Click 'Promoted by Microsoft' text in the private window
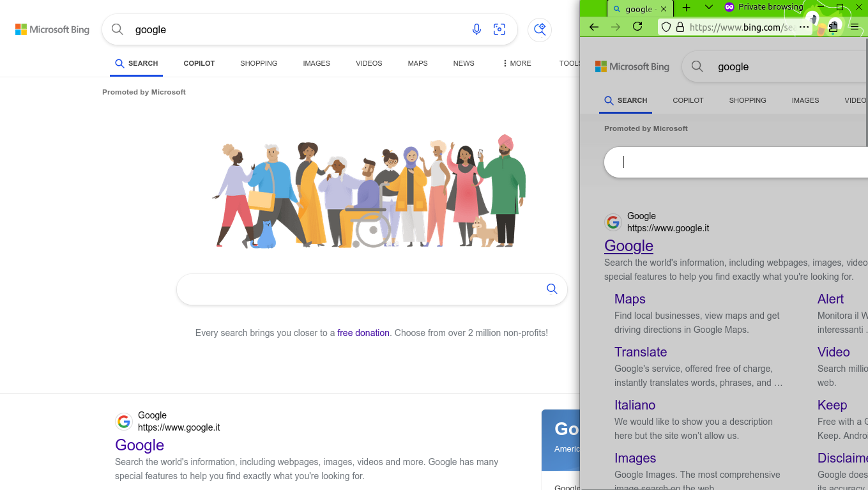Screen dimensions: 868x490 (646, 128)
